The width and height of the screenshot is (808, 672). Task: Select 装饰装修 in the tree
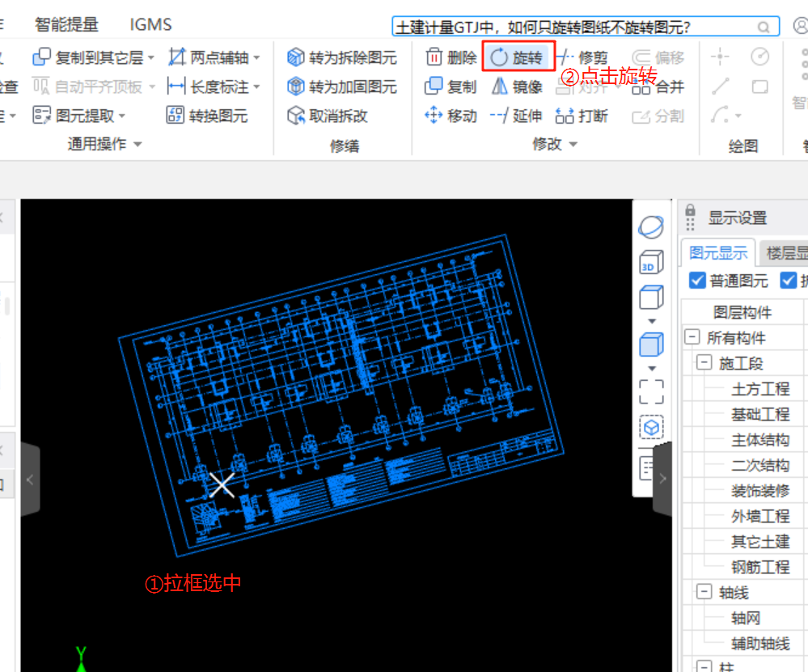(760, 491)
